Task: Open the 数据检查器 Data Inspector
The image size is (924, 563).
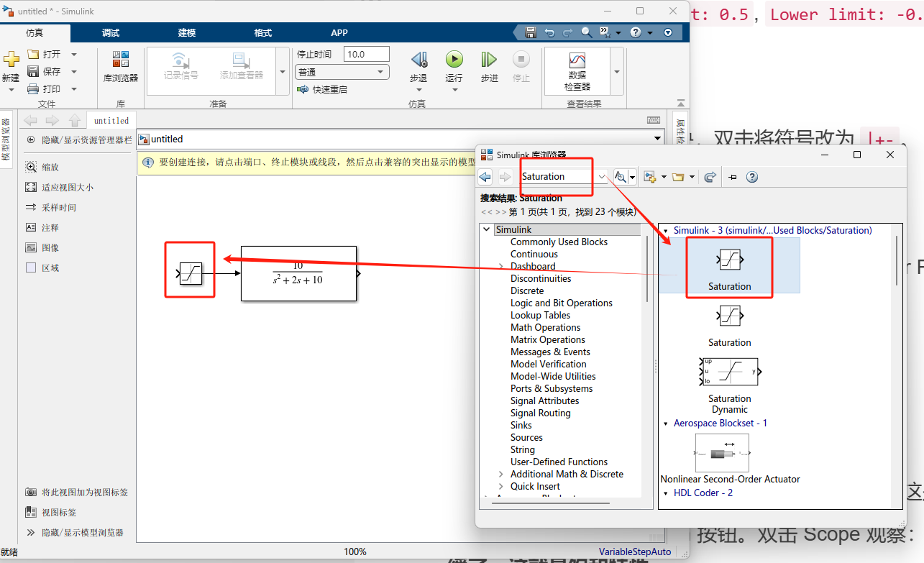Action: tap(577, 71)
